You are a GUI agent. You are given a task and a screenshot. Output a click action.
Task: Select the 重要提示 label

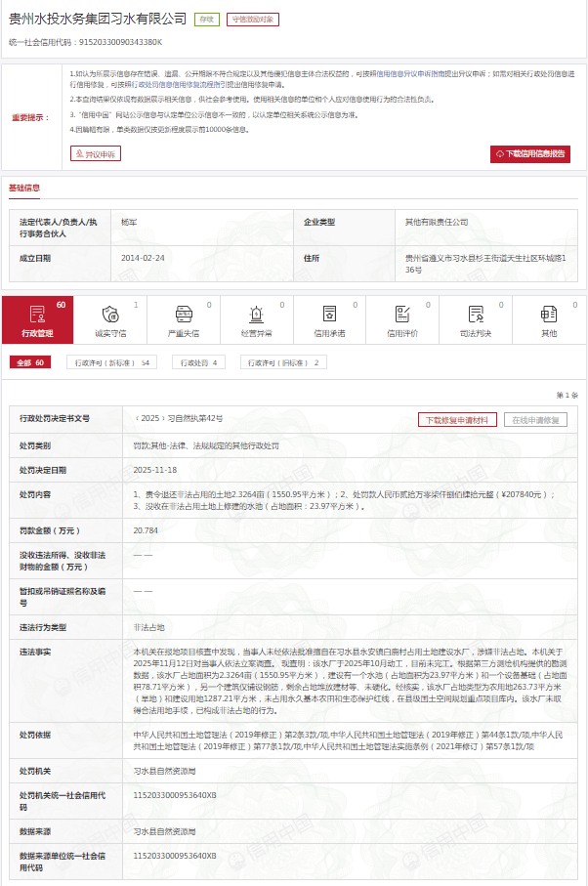30,117
